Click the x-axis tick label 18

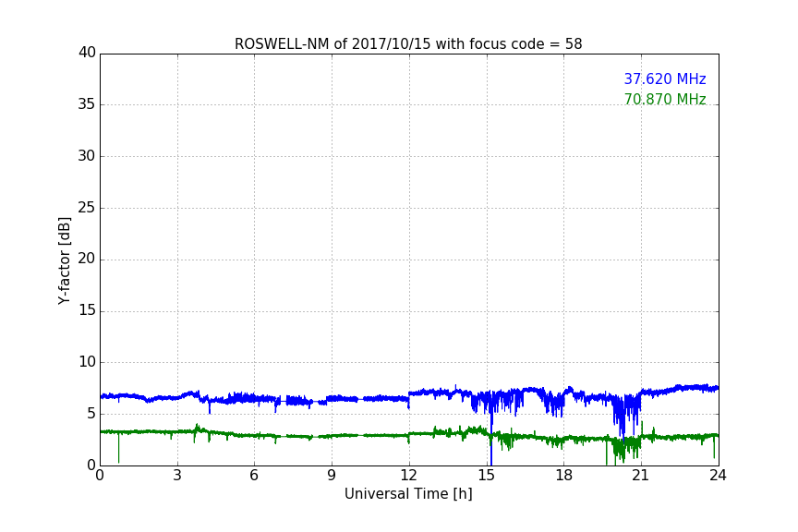[564, 476]
